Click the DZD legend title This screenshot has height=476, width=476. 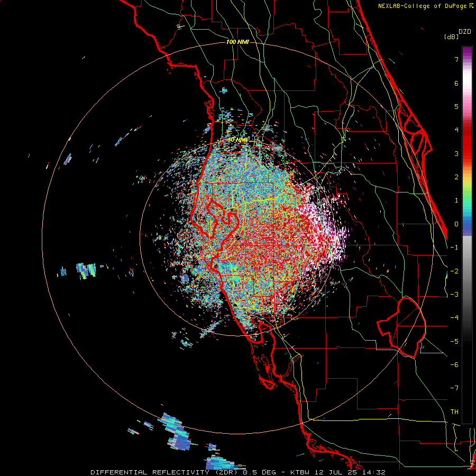click(465, 32)
